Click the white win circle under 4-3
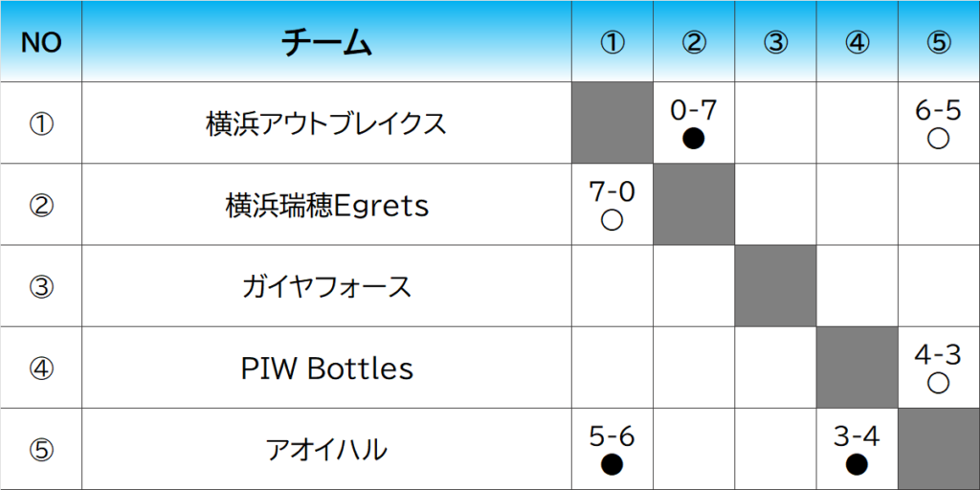The height and width of the screenshot is (490, 980). (938, 383)
